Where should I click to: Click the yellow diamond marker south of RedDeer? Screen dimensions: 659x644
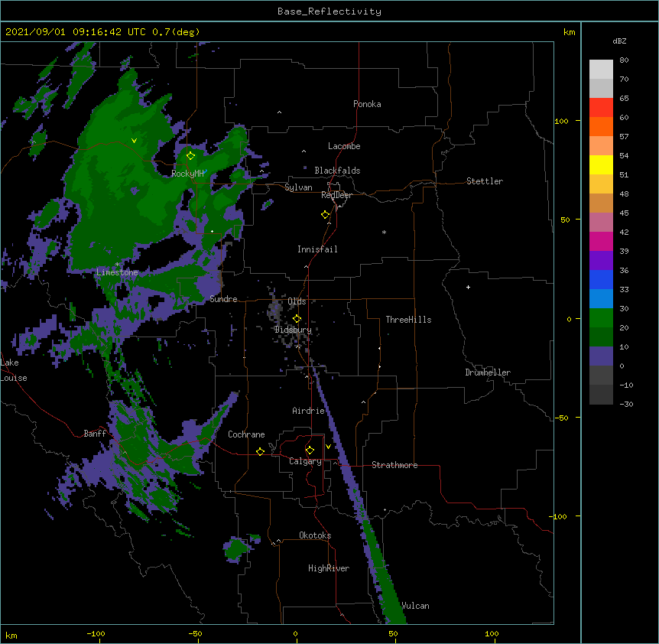[x=325, y=215]
